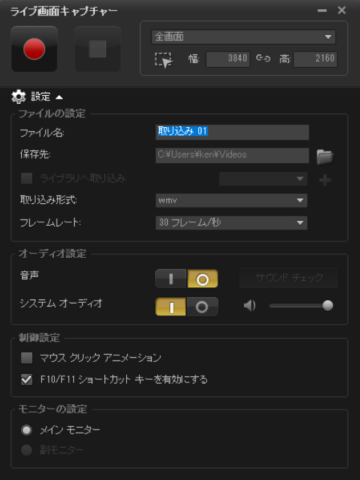The image size is (360, 480).
Task: Collapse the 設定 section arrow
Action: tap(59, 97)
